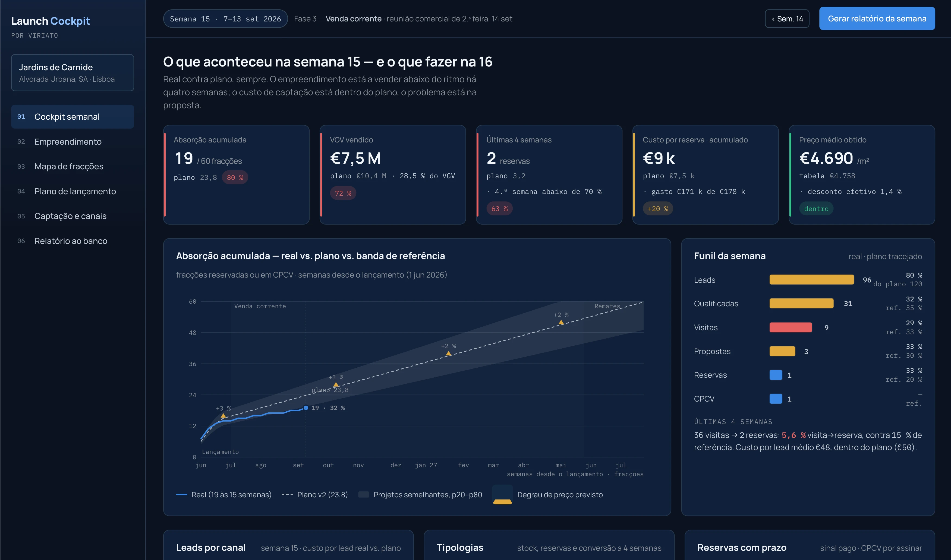Toggle Degrau de preço previsto legend

[548, 495]
